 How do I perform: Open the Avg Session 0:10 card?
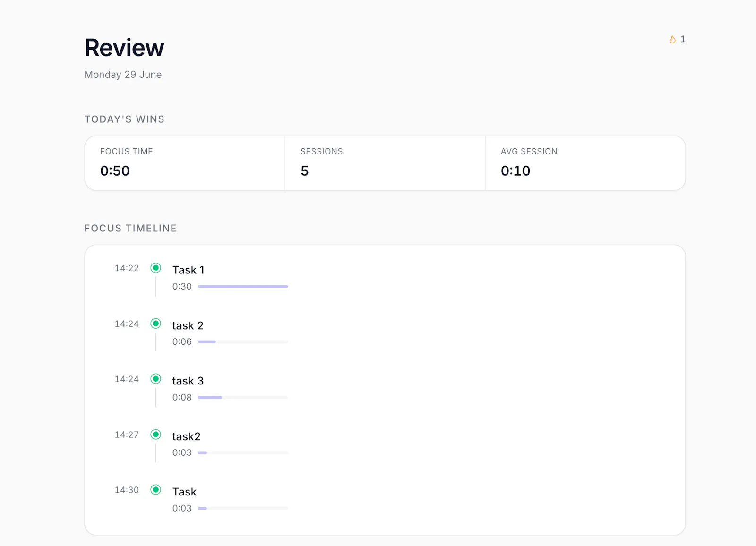point(585,163)
